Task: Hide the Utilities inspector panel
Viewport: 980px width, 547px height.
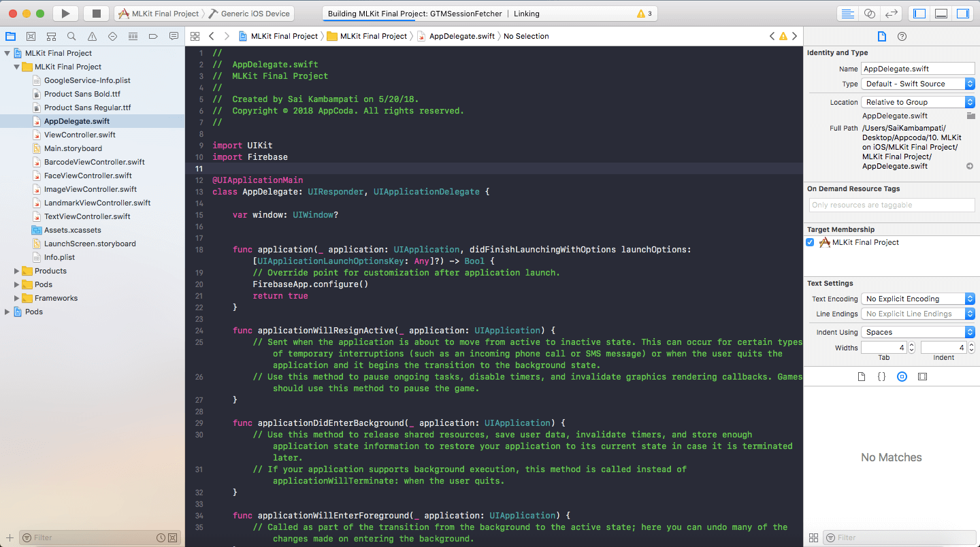Action: (x=962, y=14)
